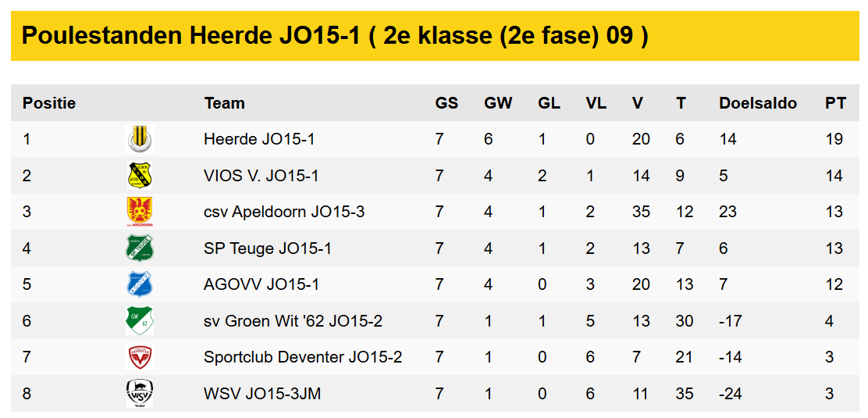Select Sportclub Deventer JO15-2 team name
The width and height of the screenshot is (868, 418).
pos(303,357)
